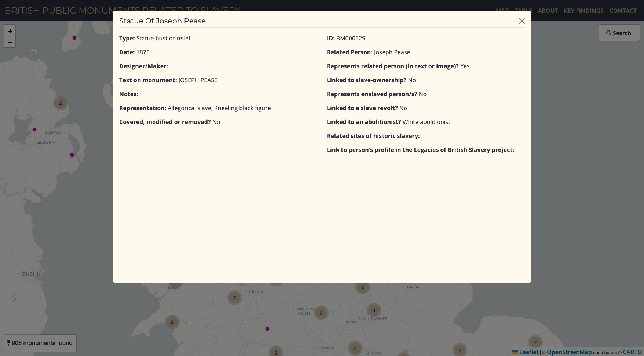This screenshot has height=356, width=644.
Task: Expand the 2 cluster north of Belfast
Action: (61, 103)
